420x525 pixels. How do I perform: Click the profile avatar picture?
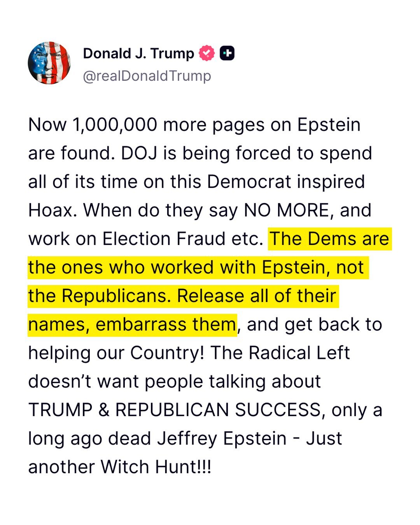pyautogui.click(x=49, y=63)
